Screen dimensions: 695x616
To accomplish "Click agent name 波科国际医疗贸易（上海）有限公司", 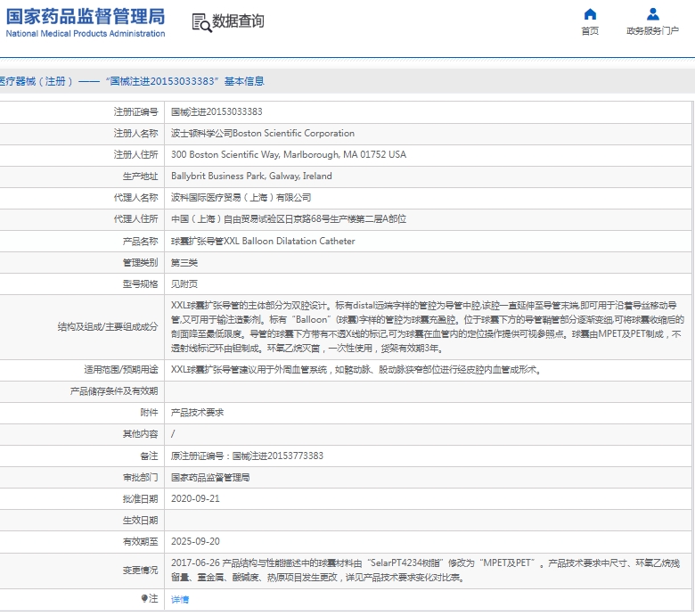I will (241, 197).
